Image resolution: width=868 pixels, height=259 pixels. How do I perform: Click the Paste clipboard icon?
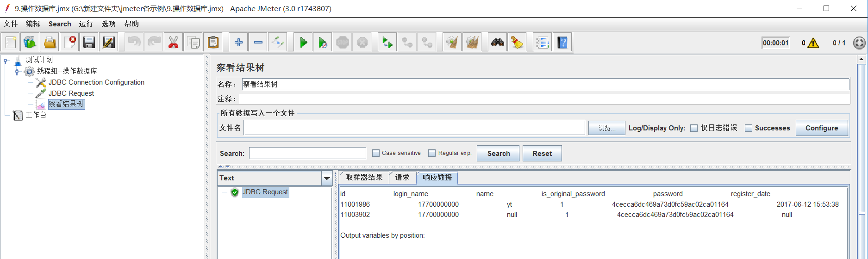pyautogui.click(x=213, y=43)
